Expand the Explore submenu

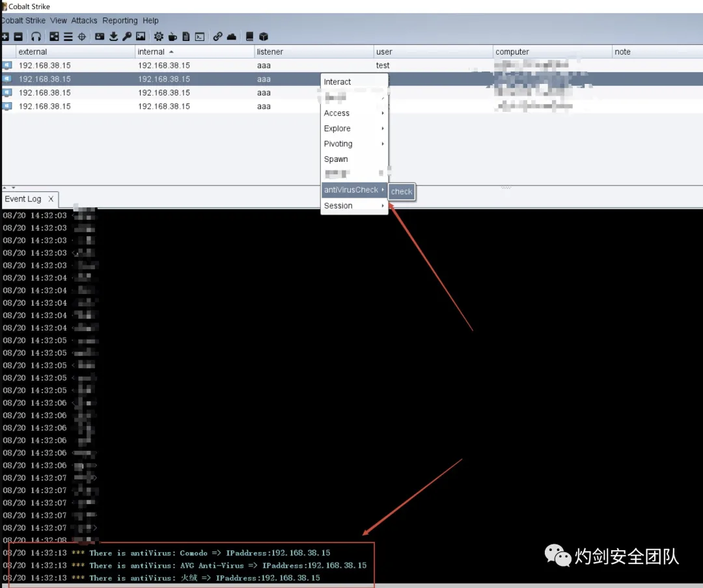coord(354,128)
